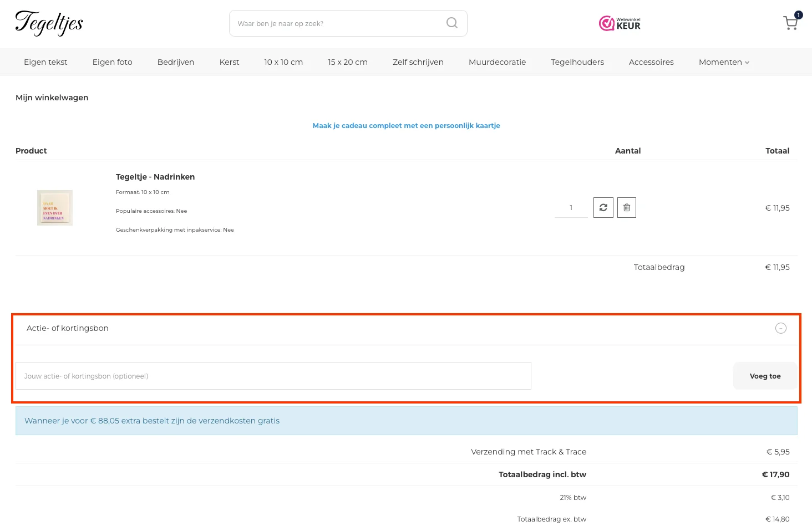Image resolution: width=812 pixels, height=531 pixels.
Task: Focus the kortingsbon code input field
Action: (x=273, y=376)
